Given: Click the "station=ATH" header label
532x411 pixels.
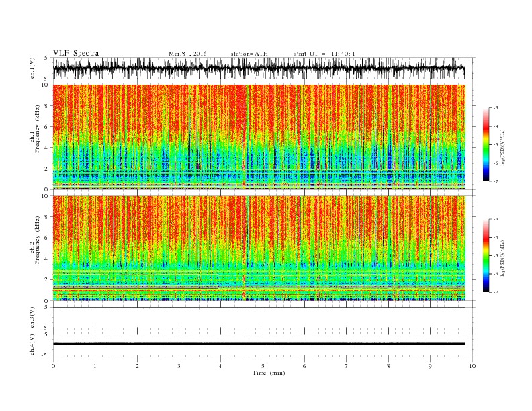Looking at the screenshot, I should click(249, 54).
